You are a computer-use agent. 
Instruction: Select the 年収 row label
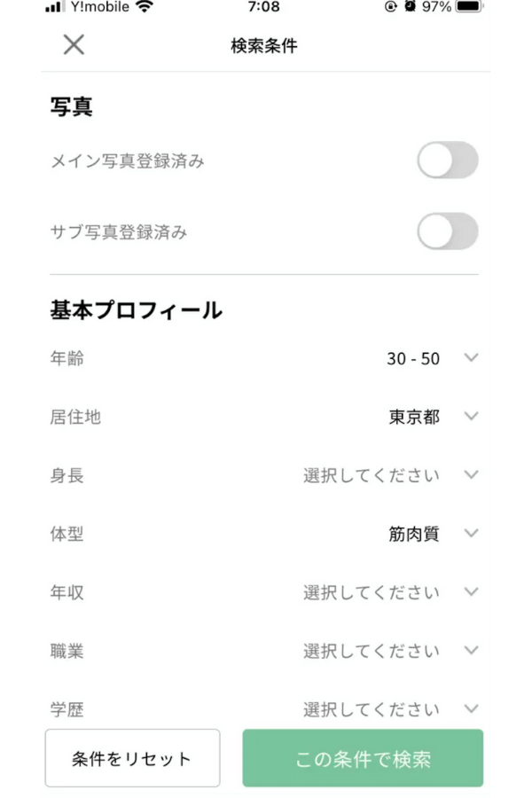tap(66, 592)
